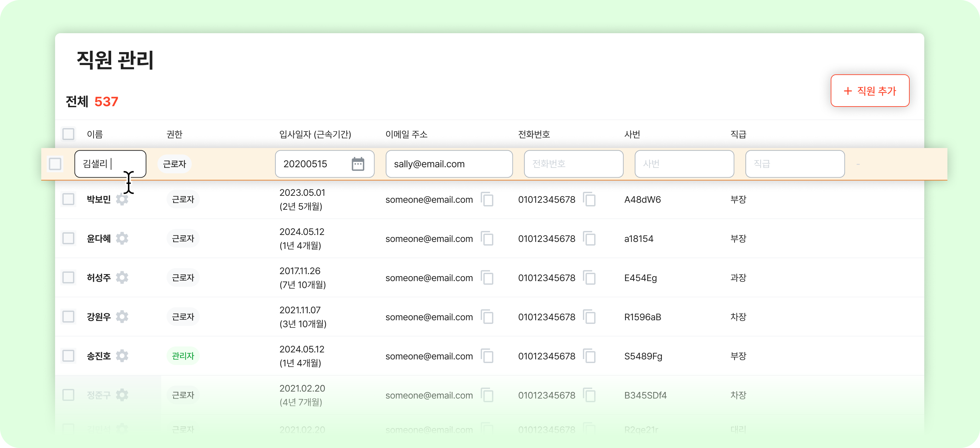Image resolution: width=980 pixels, height=448 pixels.
Task: Click into the 전화번호 input field
Action: click(573, 164)
